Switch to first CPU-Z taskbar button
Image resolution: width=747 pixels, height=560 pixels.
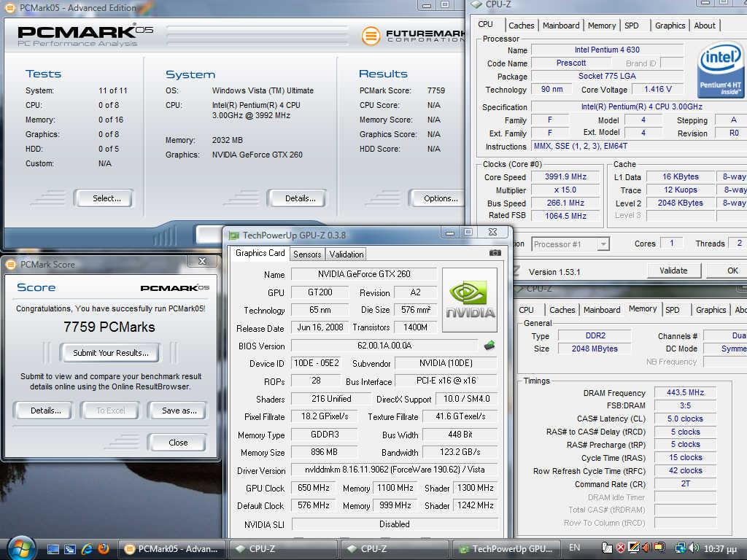(x=283, y=549)
